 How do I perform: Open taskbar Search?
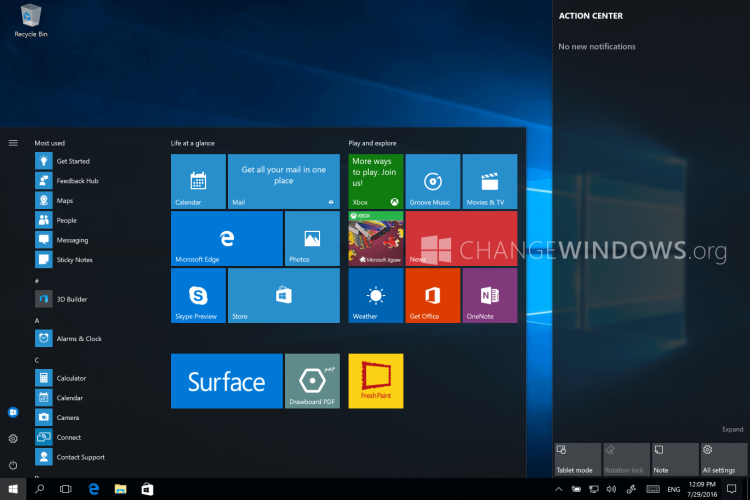[x=40, y=489]
